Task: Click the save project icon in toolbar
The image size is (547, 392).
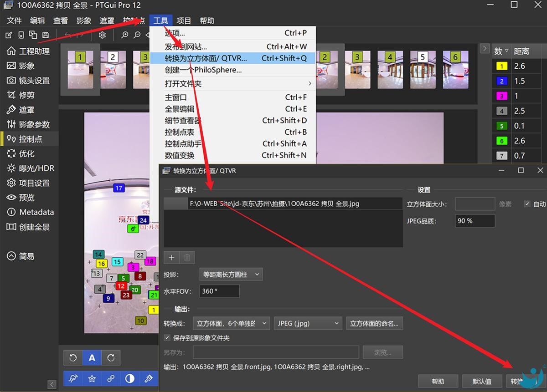Action: (45, 35)
